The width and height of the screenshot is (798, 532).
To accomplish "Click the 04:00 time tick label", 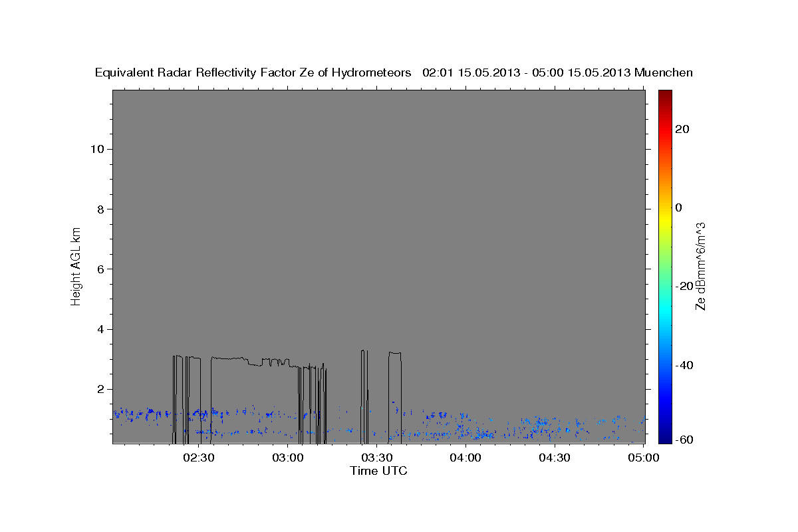I will click(x=466, y=458).
